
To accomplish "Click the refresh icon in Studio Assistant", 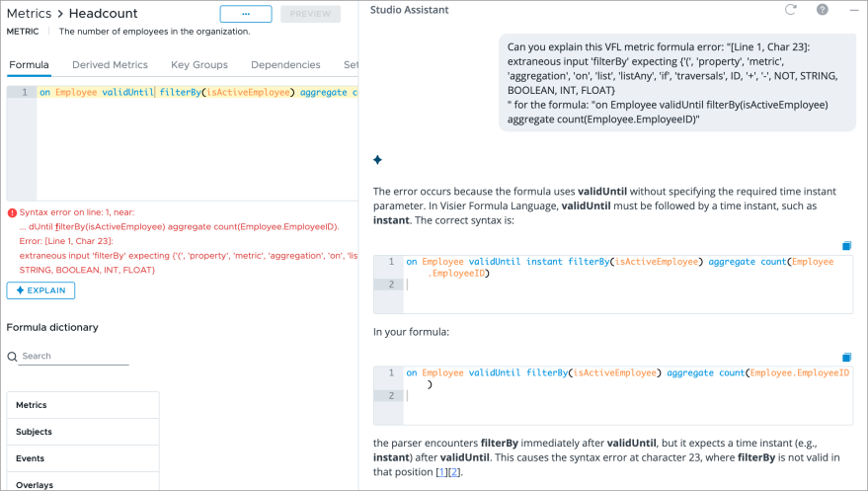I will pyautogui.click(x=790, y=10).
